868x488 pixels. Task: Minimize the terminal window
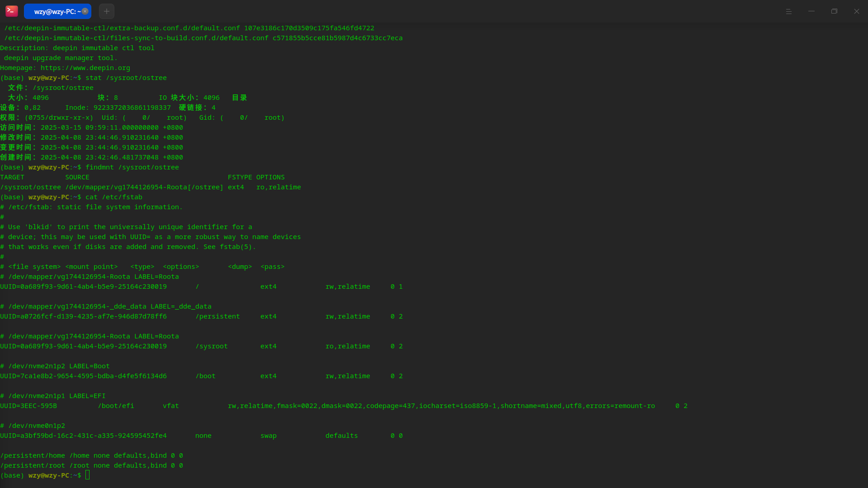click(811, 11)
